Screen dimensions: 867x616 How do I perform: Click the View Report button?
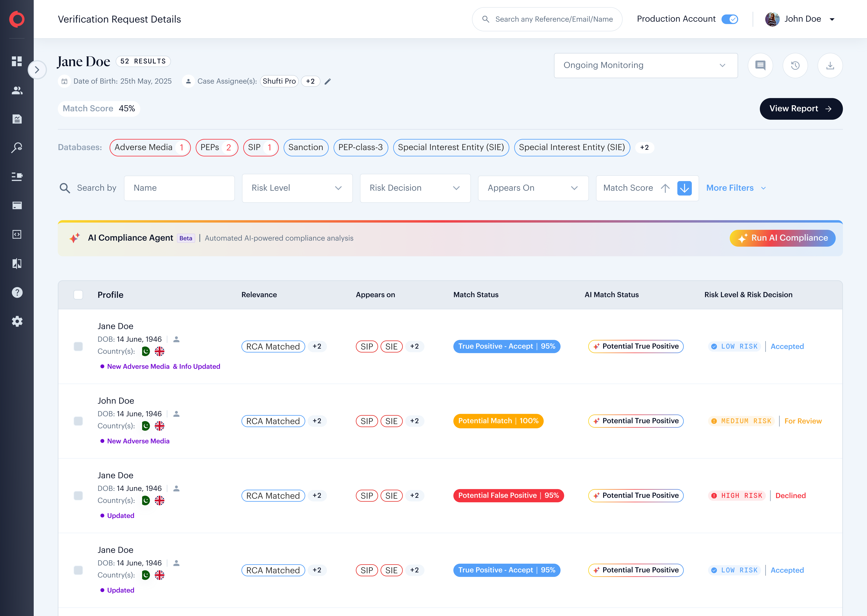801,109
